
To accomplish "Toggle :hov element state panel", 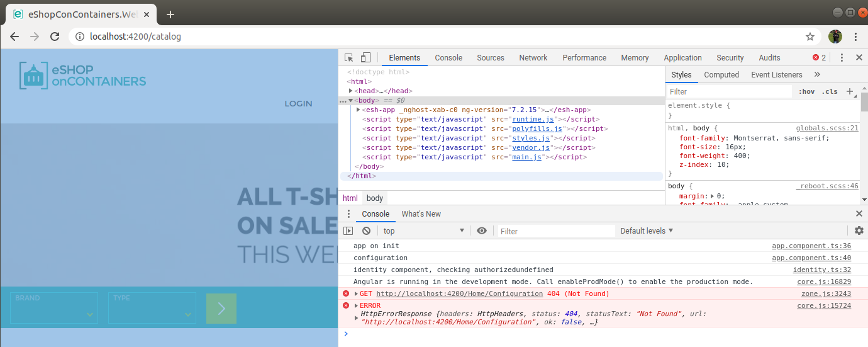I will click(806, 91).
